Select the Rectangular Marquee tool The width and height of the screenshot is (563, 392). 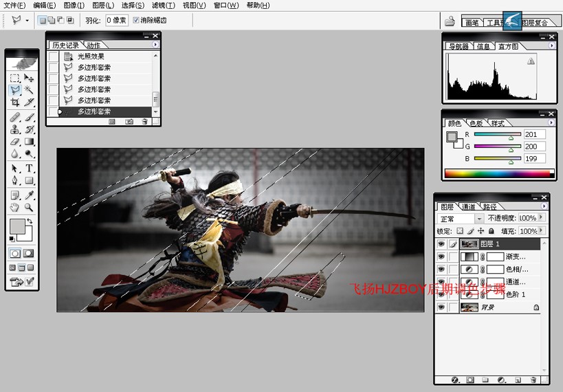click(14, 78)
